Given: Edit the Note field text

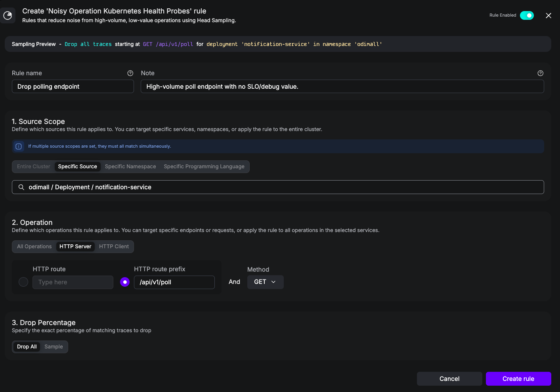Looking at the screenshot, I should [342, 86].
